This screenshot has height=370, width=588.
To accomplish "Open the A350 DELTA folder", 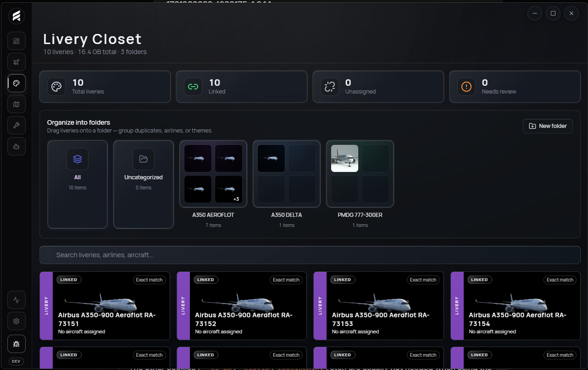I will click(x=287, y=184).
